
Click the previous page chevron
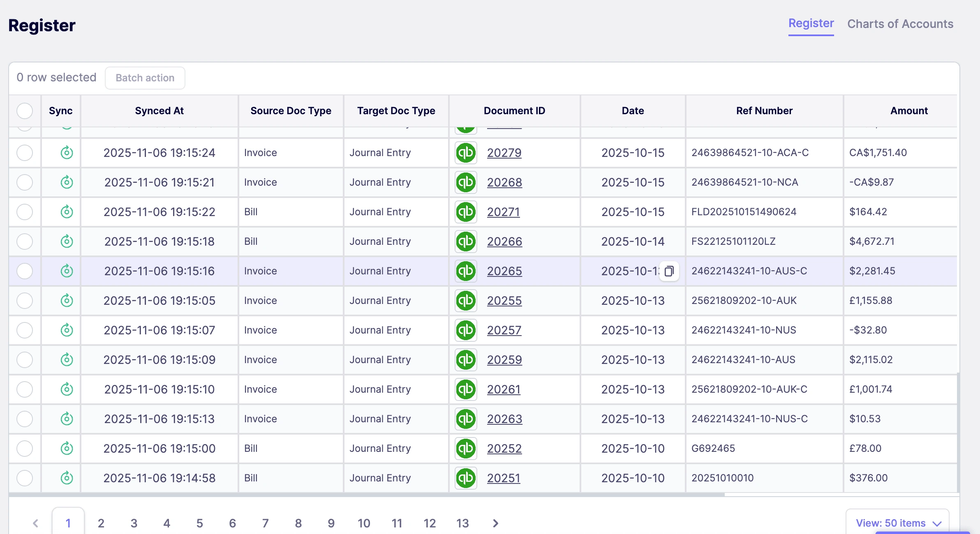click(36, 523)
